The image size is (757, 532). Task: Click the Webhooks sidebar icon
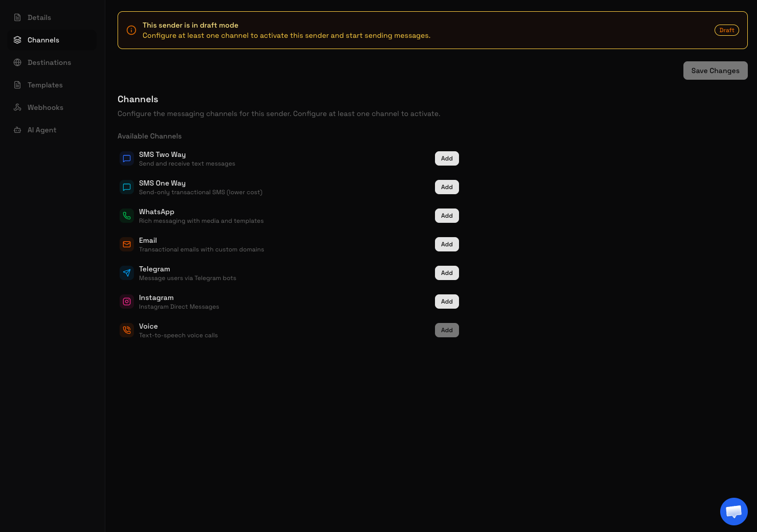pyautogui.click(x=17, y=107)
